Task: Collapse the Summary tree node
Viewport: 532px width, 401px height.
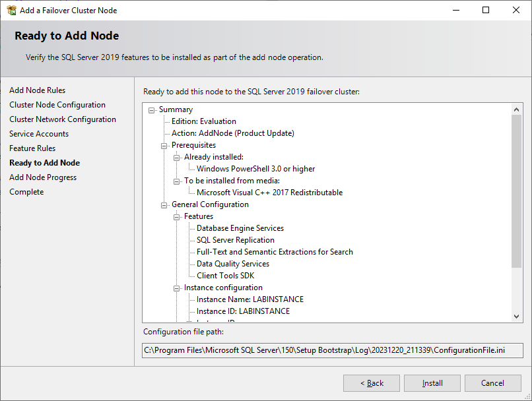Action: (x=151, y=110)
